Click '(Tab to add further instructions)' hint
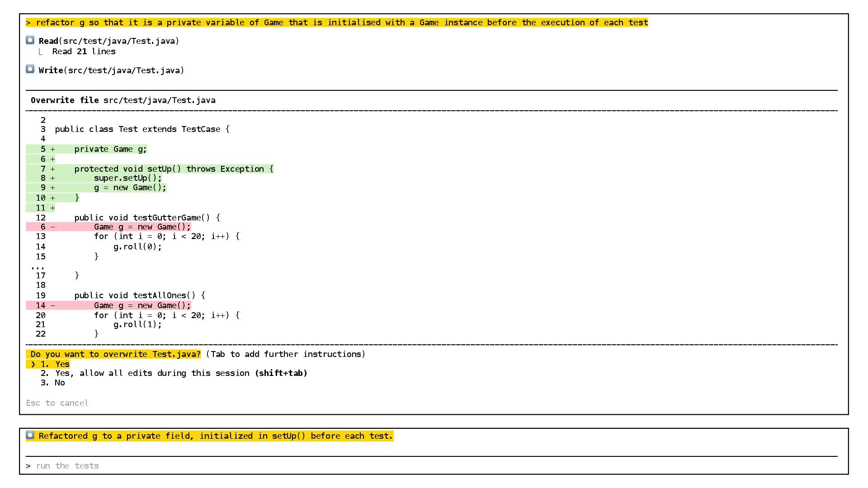868x488 pixels. (x=285, y=354)
